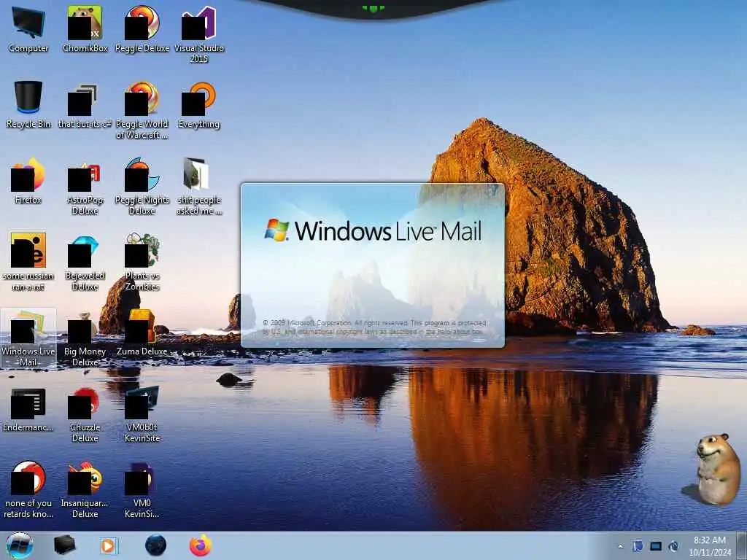The height and width of the screenshot is (560, 747).
Task: Click the dark globe taskbar icon
Action: (x=156, y=545)
